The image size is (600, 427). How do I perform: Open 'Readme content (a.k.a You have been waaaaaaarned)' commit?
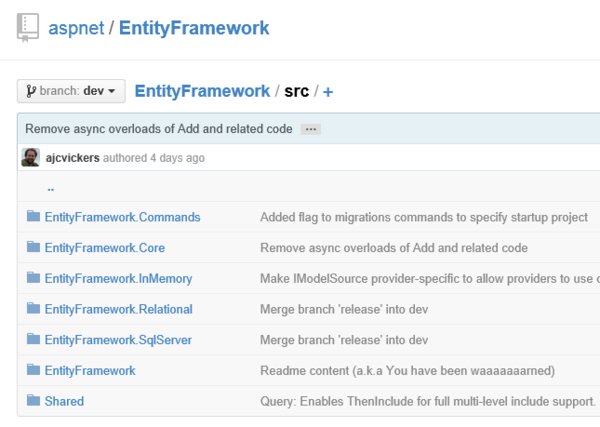pos(408,371)
